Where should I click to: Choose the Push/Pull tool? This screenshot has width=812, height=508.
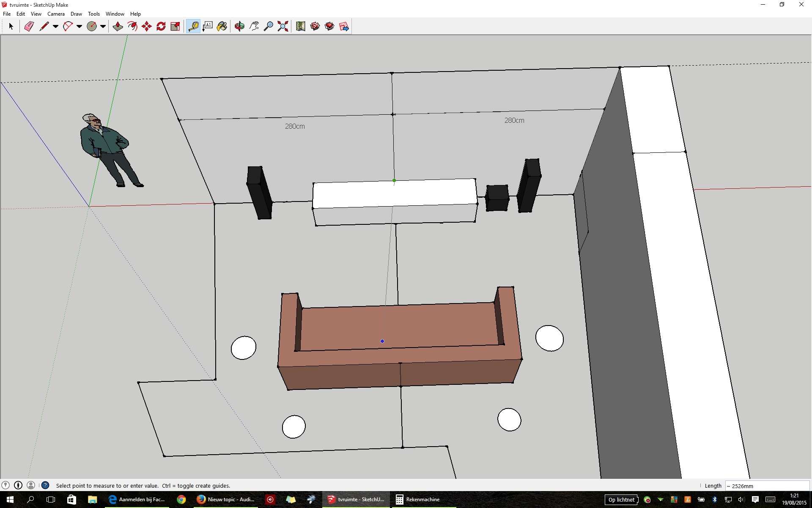click(118, 26)
